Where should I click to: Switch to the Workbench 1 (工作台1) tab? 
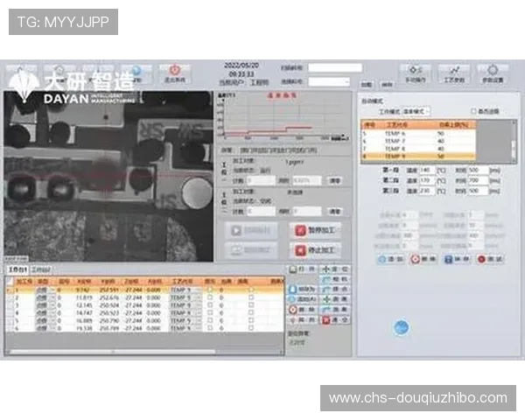(x=17, y=269)
